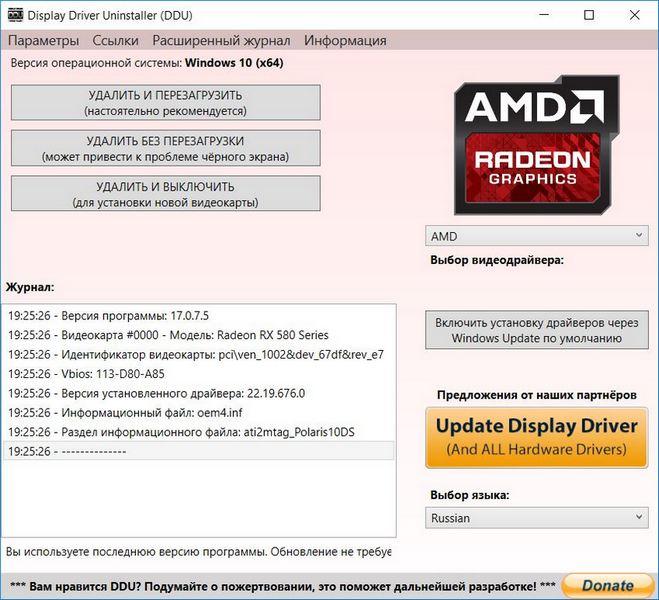Open the Информация menu
The width and height of the screenshot is (659, 600).
point(345,41)
